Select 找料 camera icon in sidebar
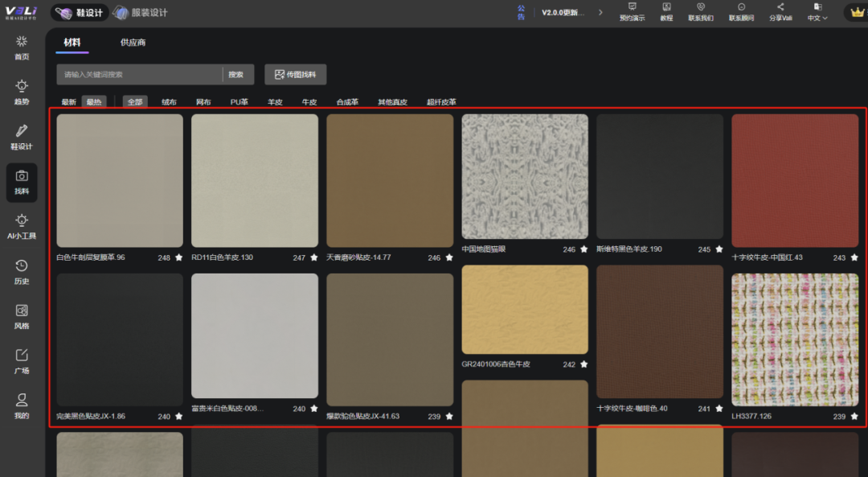 coord(22,183)
